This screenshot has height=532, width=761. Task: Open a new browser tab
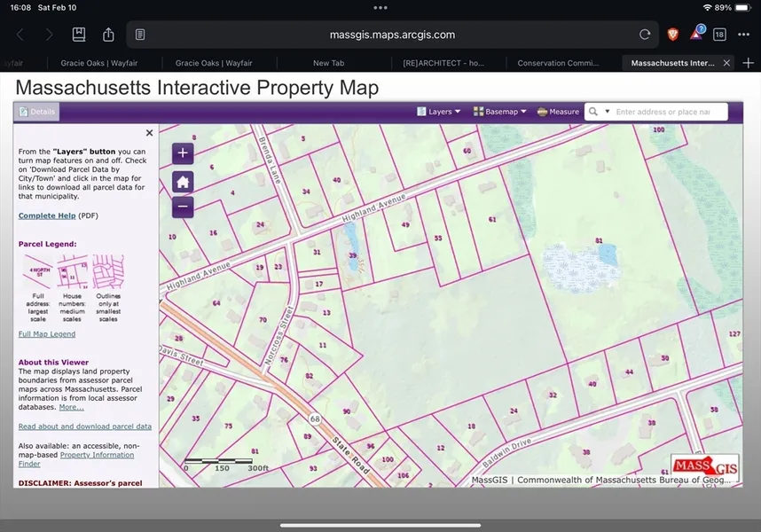(748, 63)
